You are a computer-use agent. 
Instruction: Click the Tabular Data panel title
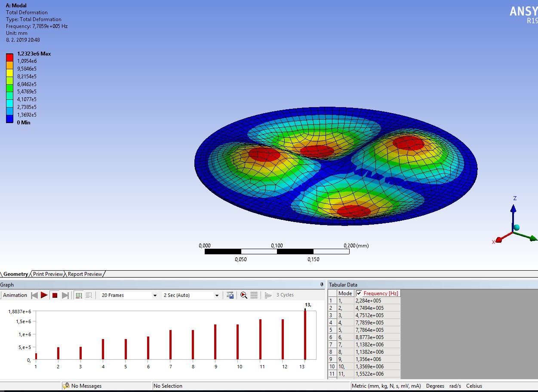pyautogui.click(x=343, y=284)
